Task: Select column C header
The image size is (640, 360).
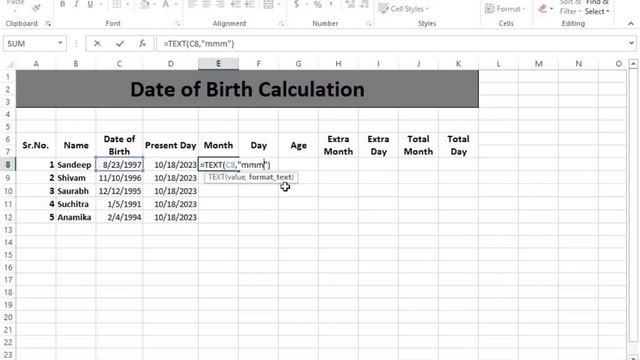Action: (x=119, y=64)
